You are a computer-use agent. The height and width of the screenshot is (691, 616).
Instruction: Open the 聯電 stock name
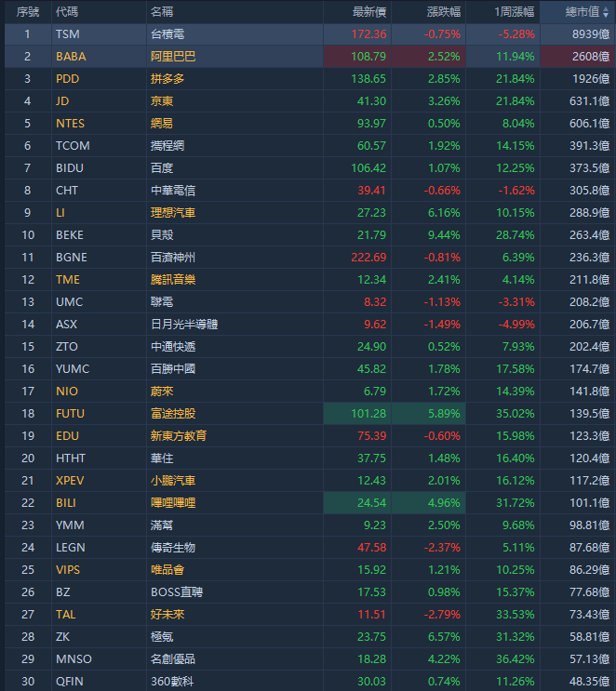161,302
